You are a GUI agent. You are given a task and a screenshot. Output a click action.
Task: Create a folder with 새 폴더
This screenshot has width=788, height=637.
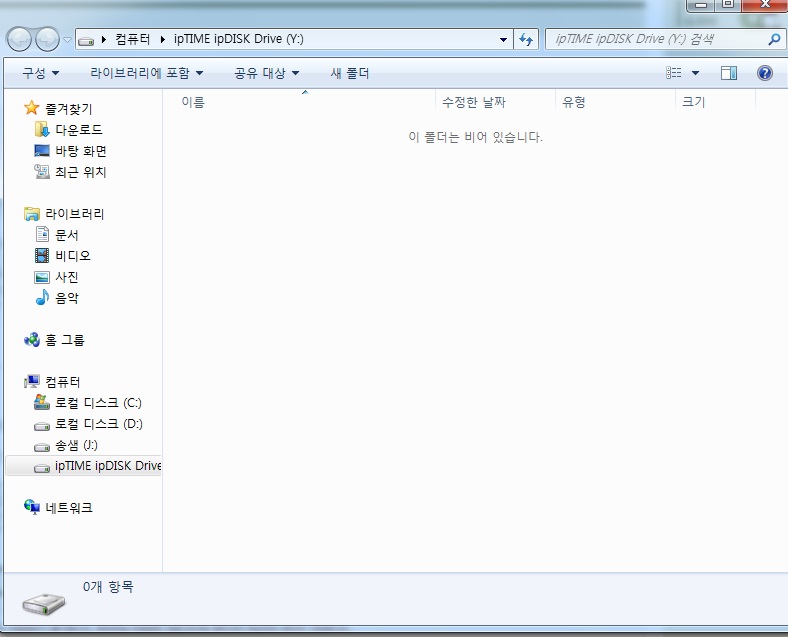point(350,73)
